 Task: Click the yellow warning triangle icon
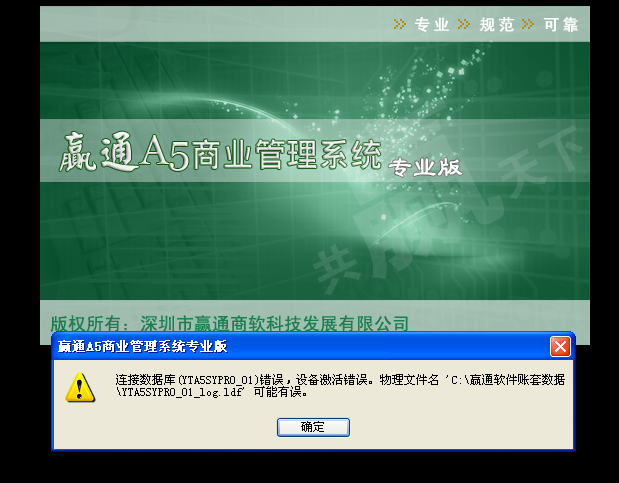click(80, 387)
